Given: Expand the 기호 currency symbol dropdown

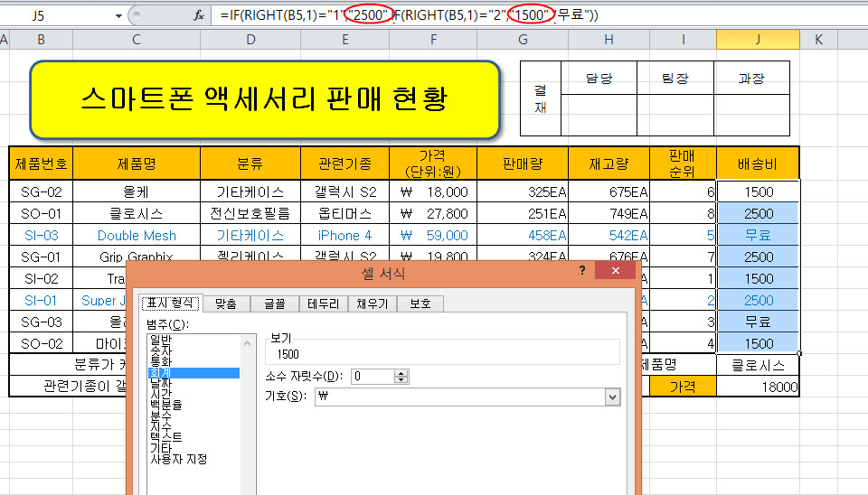Looking at the screenshot, I should tap(612, 397).
